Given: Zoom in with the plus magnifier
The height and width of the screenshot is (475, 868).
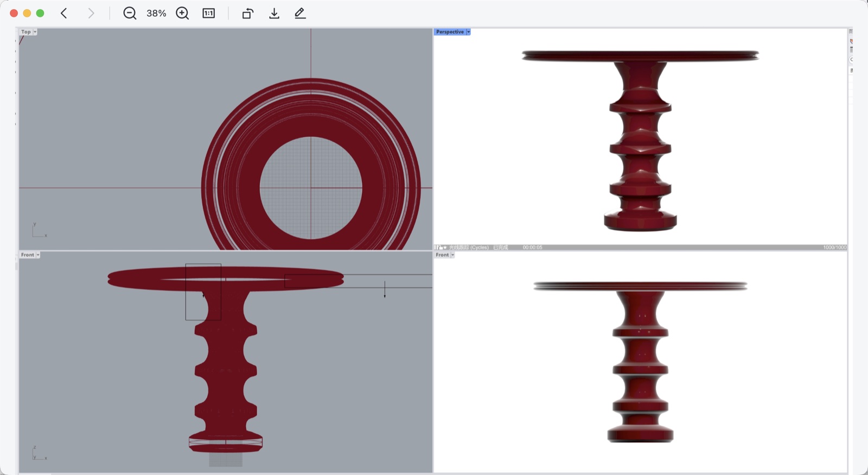Looking at the screenshot, I should tap(182, 13).
